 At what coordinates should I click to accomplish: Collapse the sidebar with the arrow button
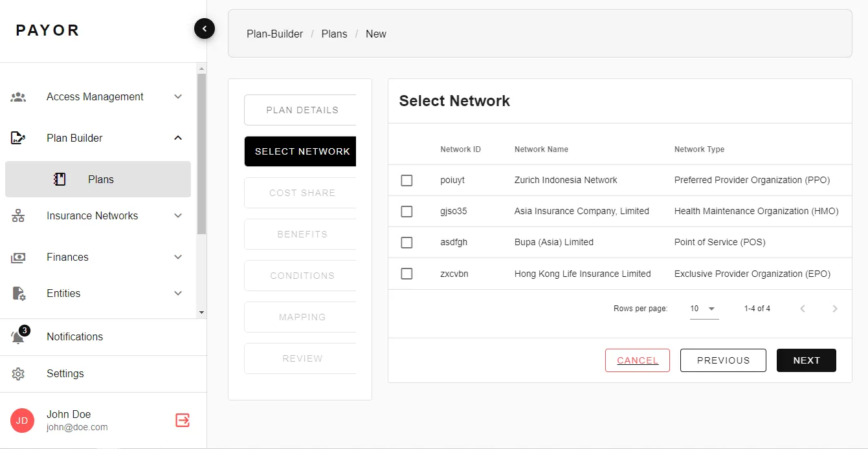click(205, 28)
